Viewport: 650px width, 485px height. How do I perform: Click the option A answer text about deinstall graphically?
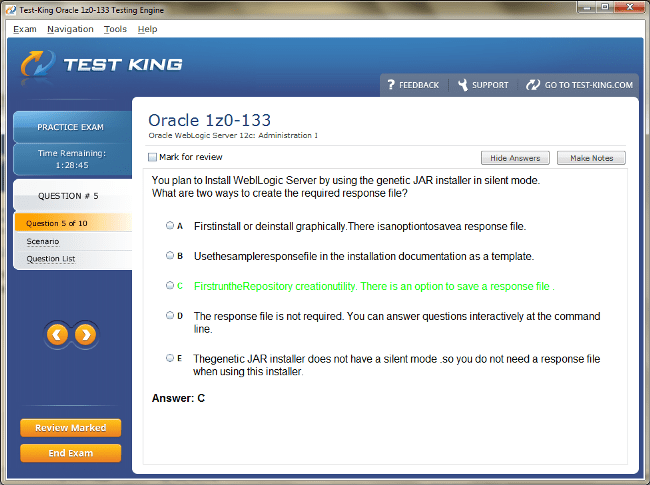[360, 226]
